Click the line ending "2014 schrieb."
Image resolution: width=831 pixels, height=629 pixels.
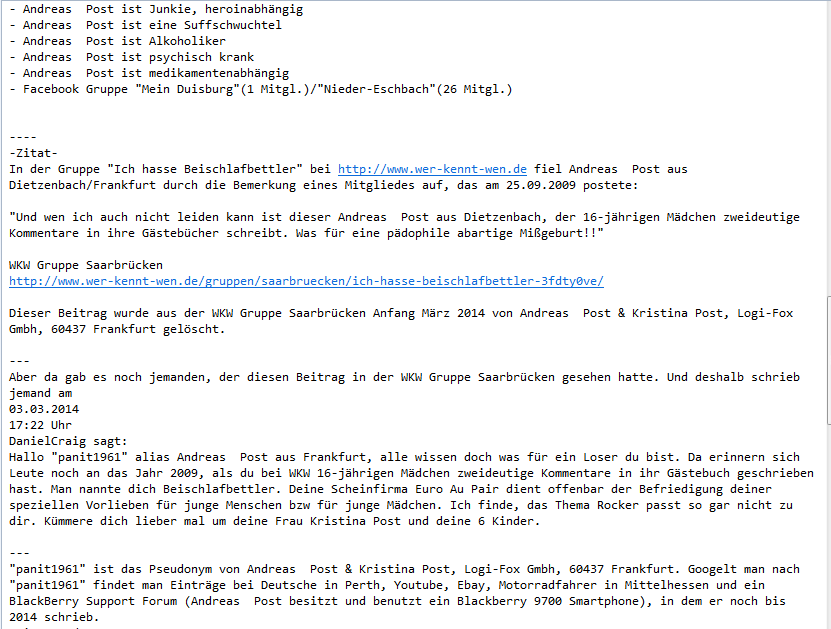click(x=54, y=617)
